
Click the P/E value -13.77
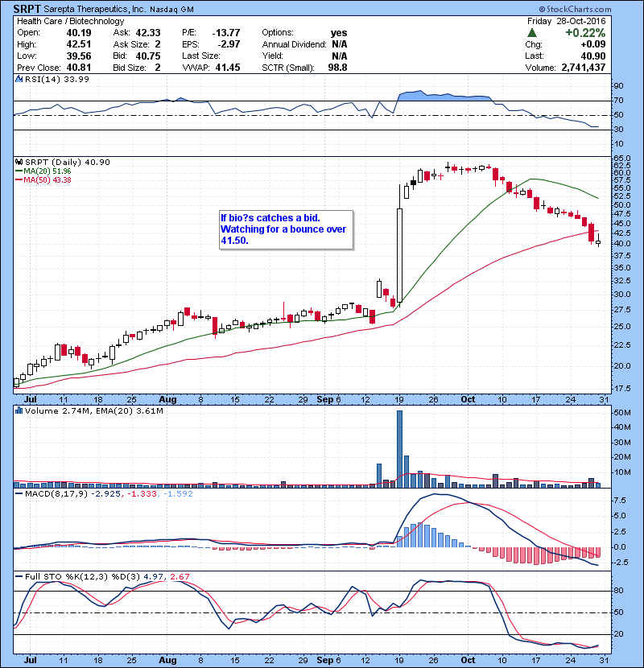(x=226, y=33)
